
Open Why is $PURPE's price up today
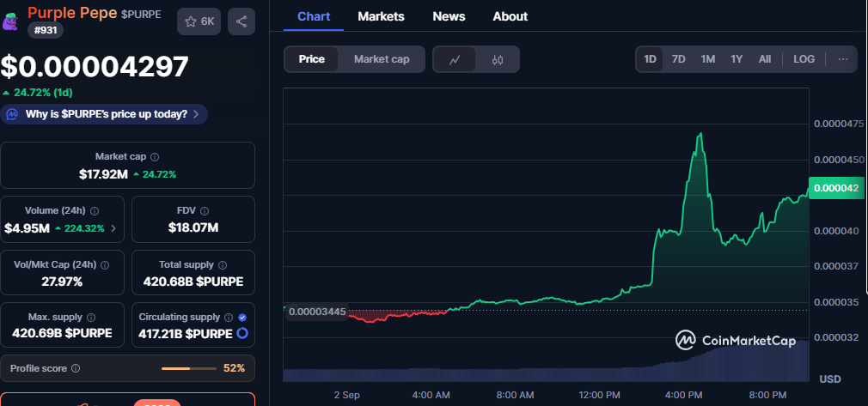104,114
